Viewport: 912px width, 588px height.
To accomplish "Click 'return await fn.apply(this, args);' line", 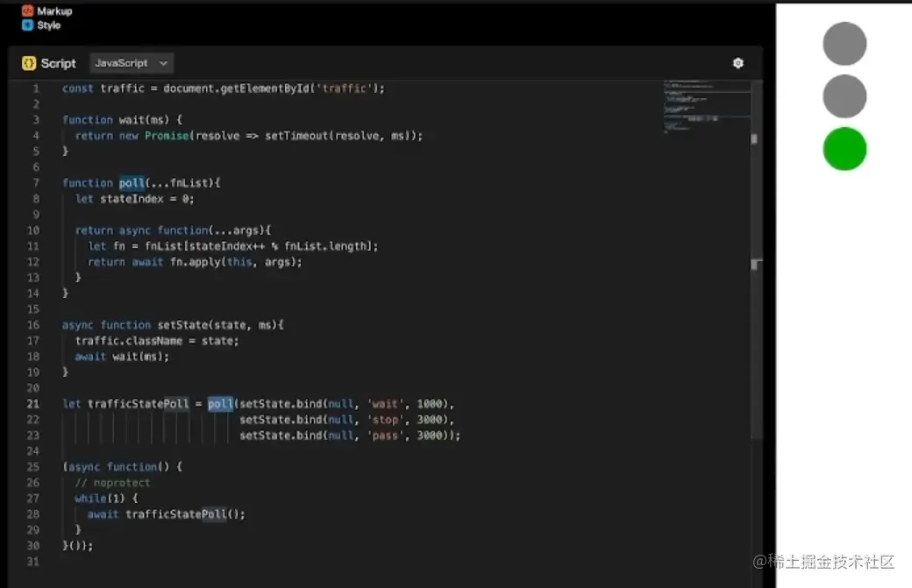I will pos(195,261).
